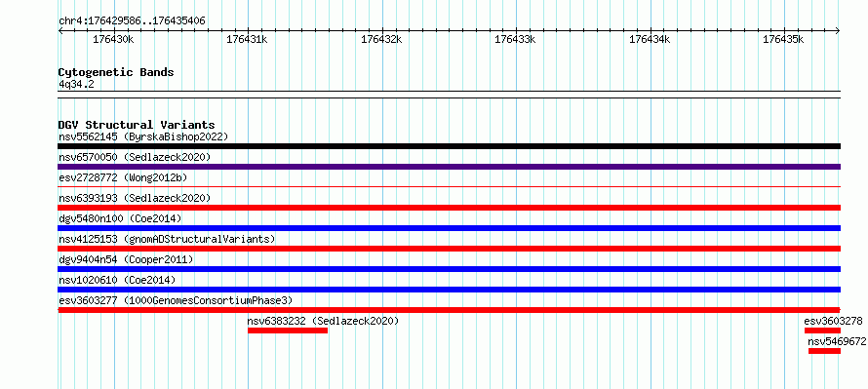The height and width of the screenshot is (389, 868).
Task: Select the blue dgv9404n54 variant bar
Action: click(x=449, y=269)
